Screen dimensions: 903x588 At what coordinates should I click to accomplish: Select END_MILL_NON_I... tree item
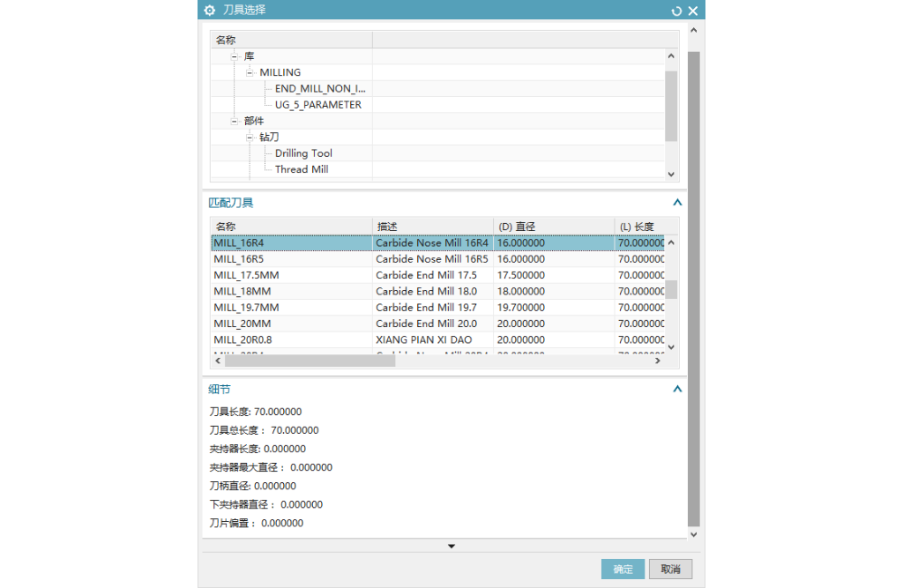(319, 88)
